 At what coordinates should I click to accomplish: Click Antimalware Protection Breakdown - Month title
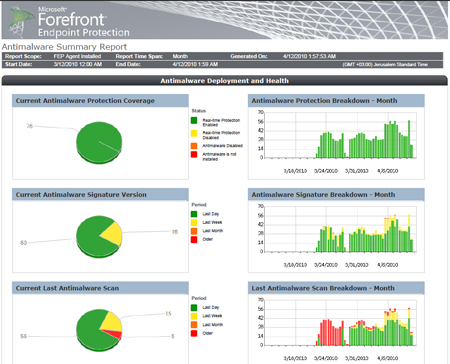(x=324, y=101)
